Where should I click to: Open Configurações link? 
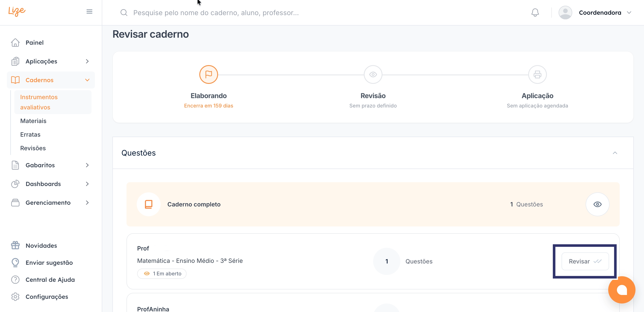pyautogui.click(x=47, y=296)
